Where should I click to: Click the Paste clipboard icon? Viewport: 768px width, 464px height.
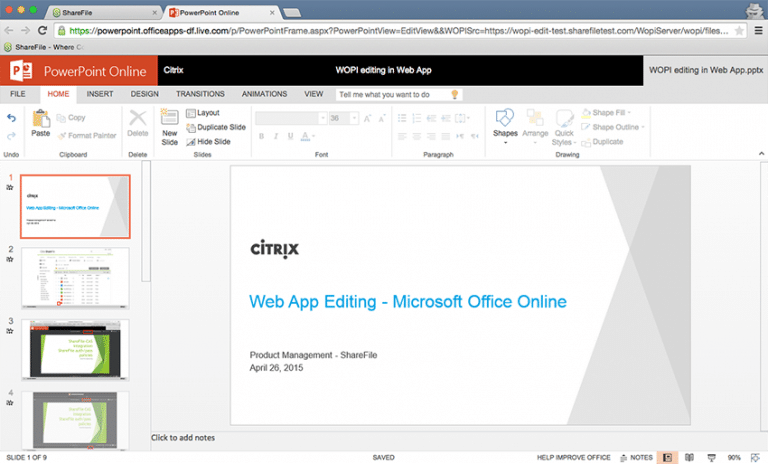pos(41,119)
